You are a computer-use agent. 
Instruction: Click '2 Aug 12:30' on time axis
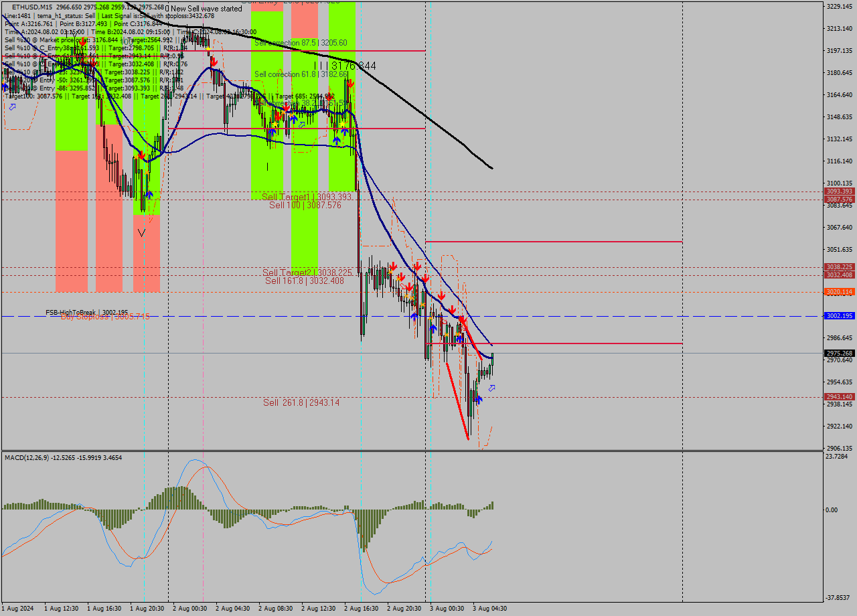[x=319, y=609]
